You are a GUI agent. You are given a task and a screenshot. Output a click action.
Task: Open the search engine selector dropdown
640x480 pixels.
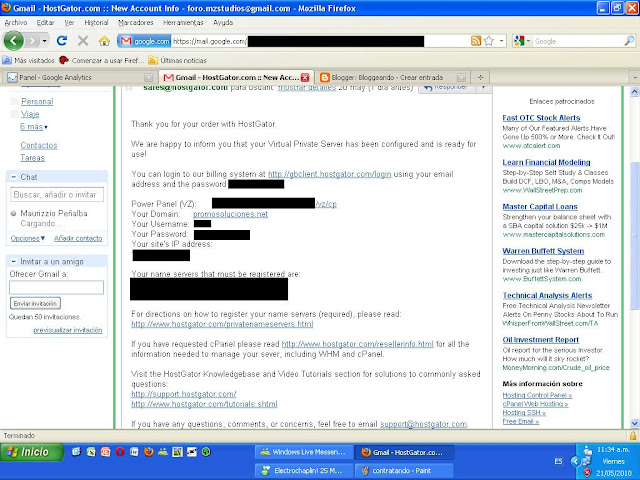click(528, 41)
